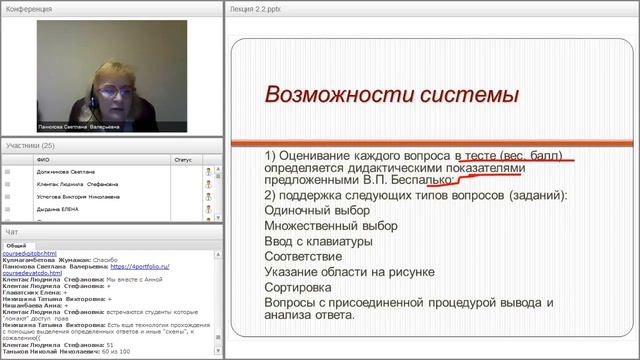
Task: Click the slide line Ввод с клавиатуры
Action: [318, 241]
